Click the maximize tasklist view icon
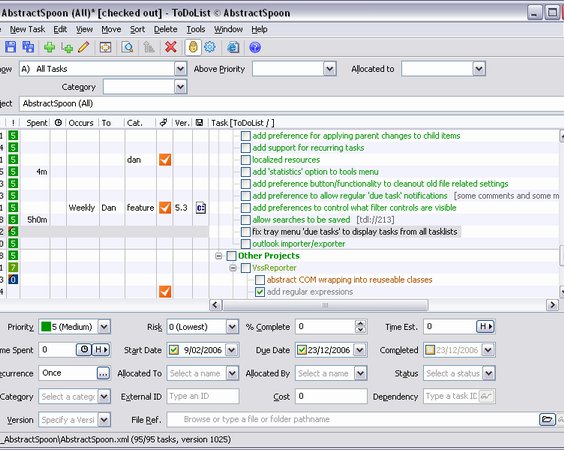This screenshot has height=450, width=564. pyautogui.click(x=105, y=47)
